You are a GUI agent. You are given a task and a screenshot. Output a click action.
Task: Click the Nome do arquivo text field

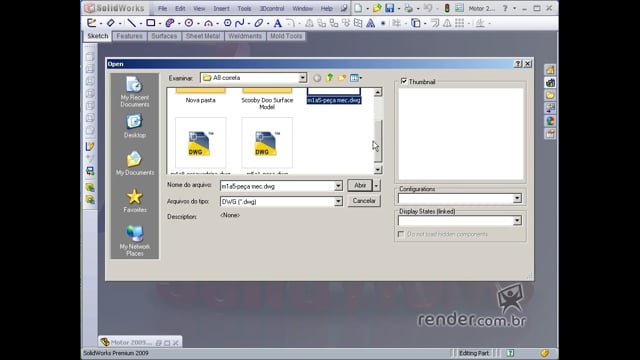point(278,186)
